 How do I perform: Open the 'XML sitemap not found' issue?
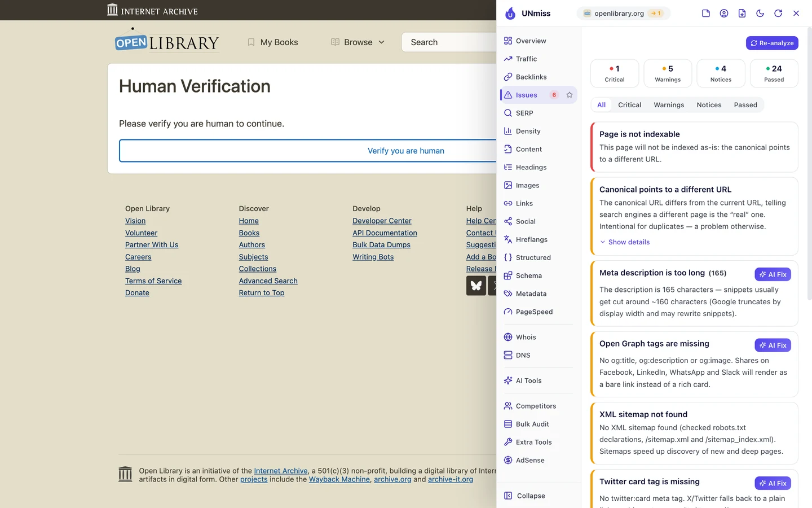pyautogui.click(x=694, y=433)
